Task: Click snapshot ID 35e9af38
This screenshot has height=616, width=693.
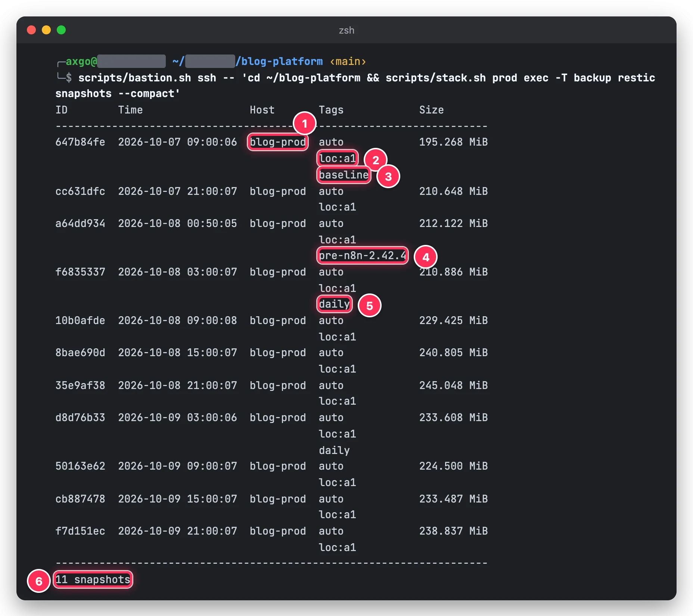Action: coord(80,385)
